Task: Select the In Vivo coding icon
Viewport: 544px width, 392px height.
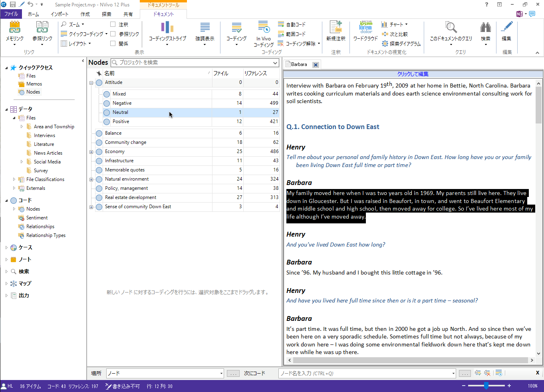Action: click(x=264, y=28)
